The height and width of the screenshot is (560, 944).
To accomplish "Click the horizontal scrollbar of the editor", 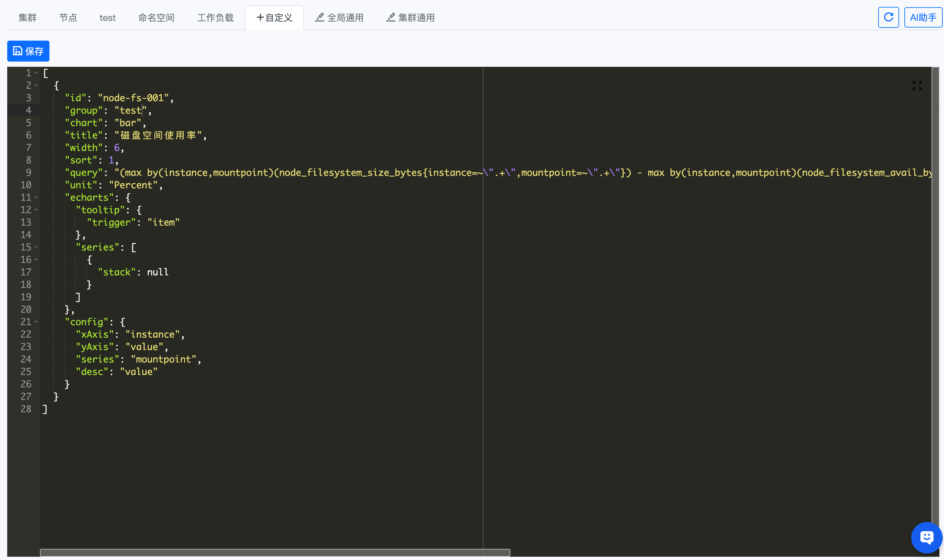I will coord(275,552).
